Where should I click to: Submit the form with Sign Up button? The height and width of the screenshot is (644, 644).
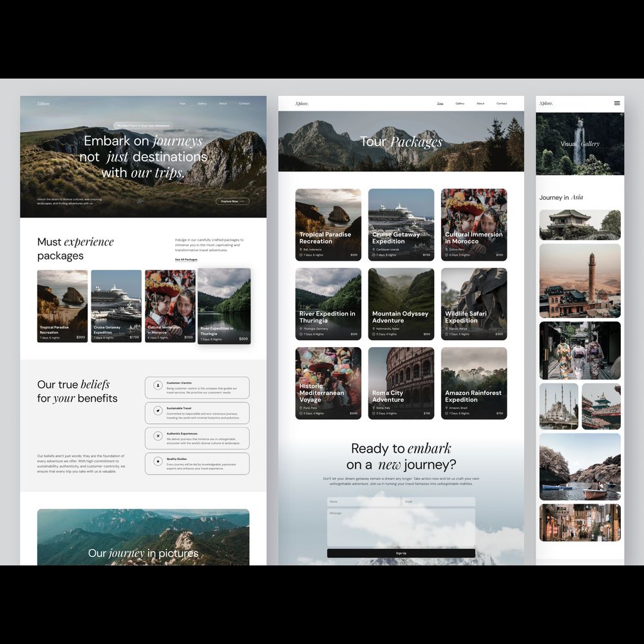(x=401, y=553)
